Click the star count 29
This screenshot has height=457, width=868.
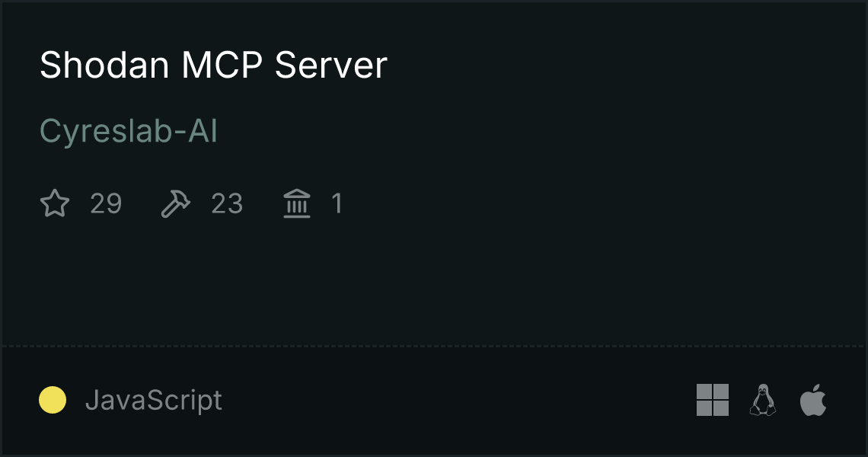(106, 204)
